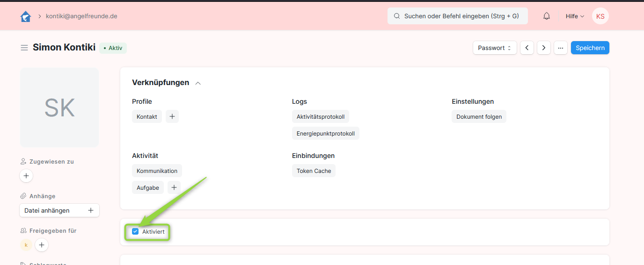Go to previous user record
This screenshot has height=265, width=644.
coord(527,48)
